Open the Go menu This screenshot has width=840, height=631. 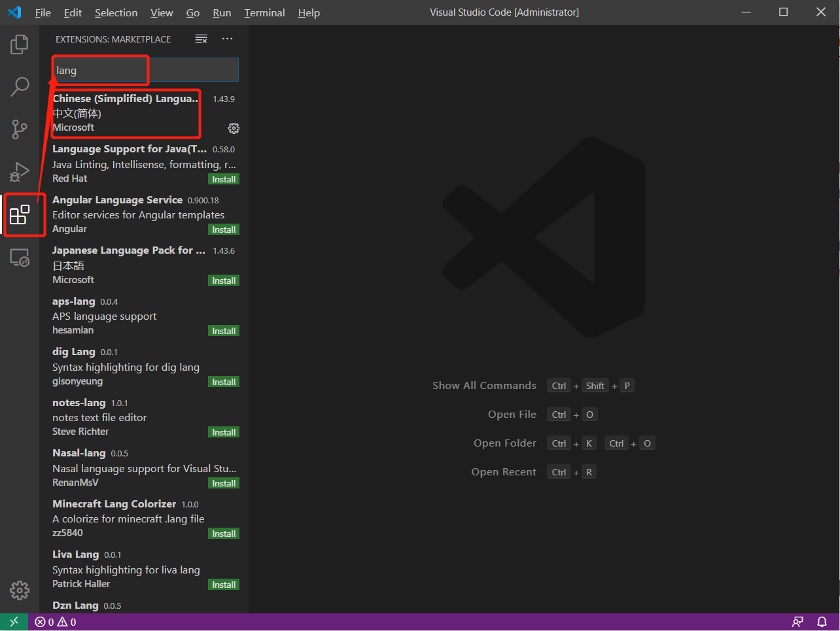[193, 12]
